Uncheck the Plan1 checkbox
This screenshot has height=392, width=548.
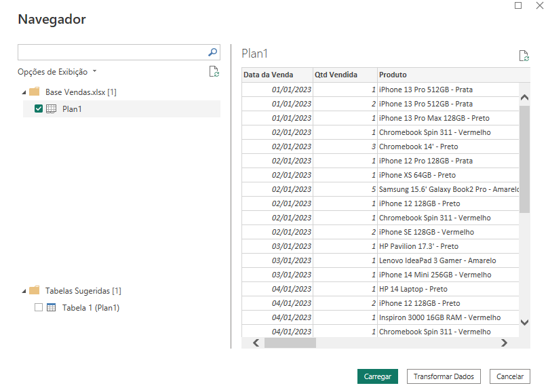39,109
